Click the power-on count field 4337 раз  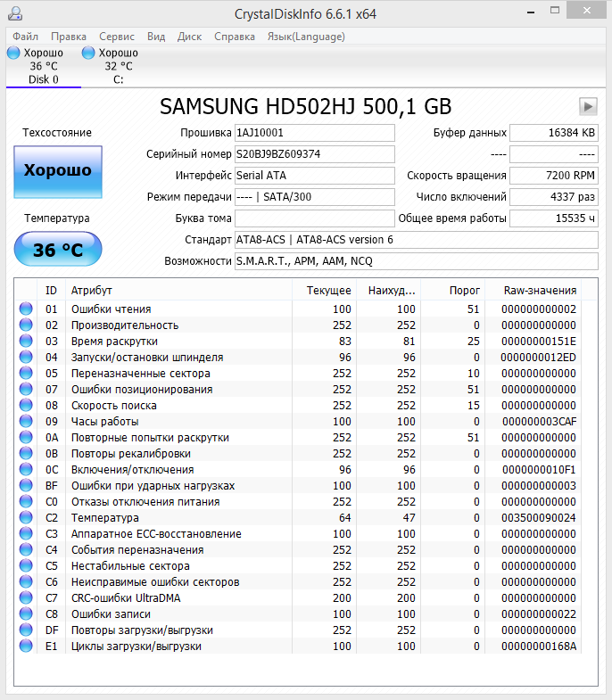coord(553,197)
